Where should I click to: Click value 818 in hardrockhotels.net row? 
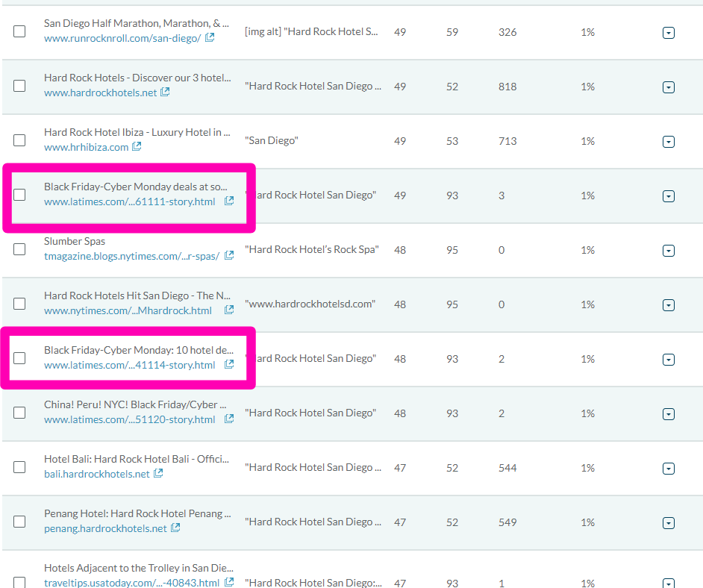tap(507, 87)
